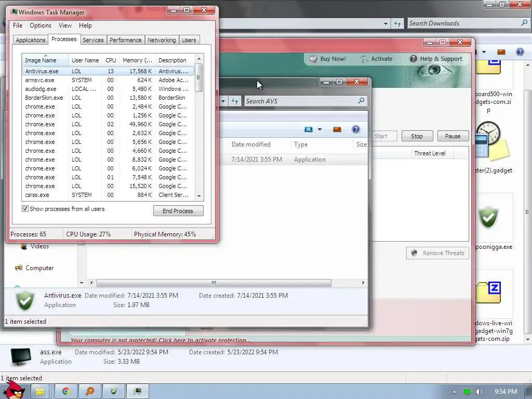Click the magnifier icon in Search Downloads
Viewport: 532px width, 399px height.
coord(525,23)
